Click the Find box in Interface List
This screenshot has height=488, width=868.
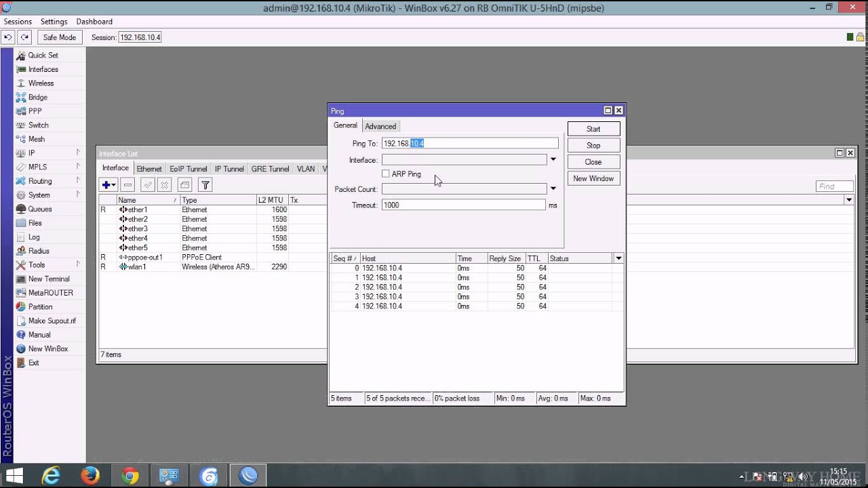[834, 186]
